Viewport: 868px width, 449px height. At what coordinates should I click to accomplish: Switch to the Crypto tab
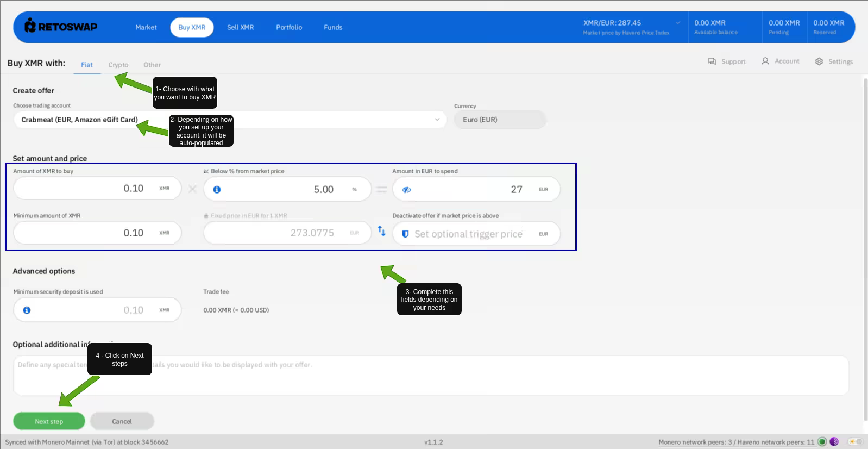(x=118, y=65)
